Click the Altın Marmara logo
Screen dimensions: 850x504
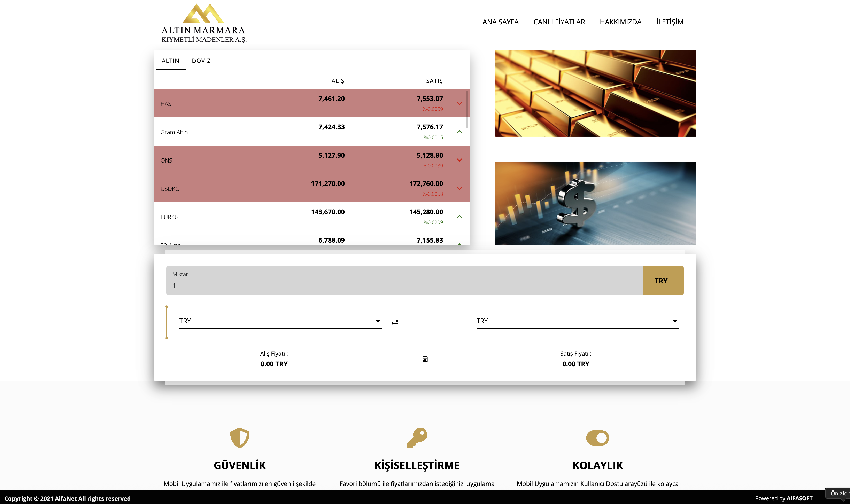tap(204, 23)
